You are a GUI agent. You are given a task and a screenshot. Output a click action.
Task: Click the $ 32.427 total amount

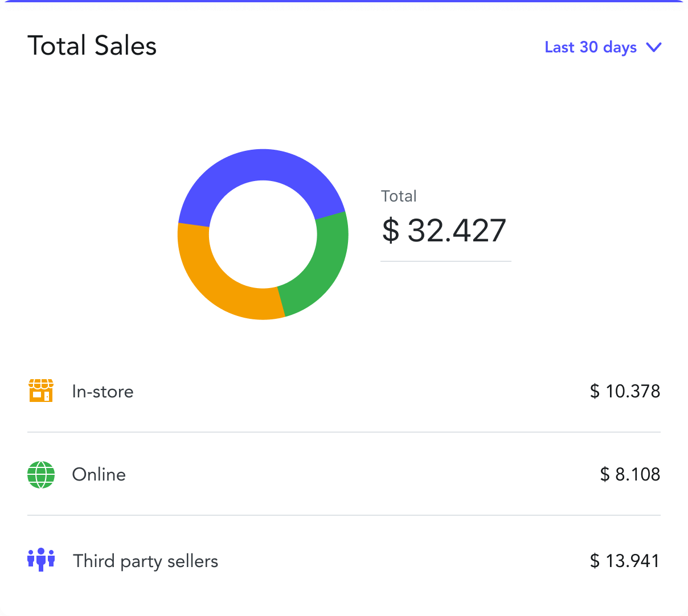444,231
